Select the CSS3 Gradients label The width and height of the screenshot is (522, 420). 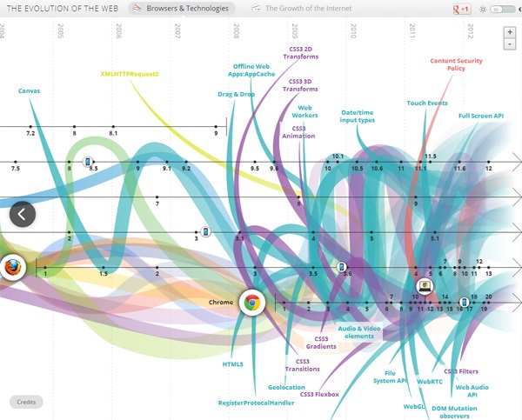pos(321,343)
